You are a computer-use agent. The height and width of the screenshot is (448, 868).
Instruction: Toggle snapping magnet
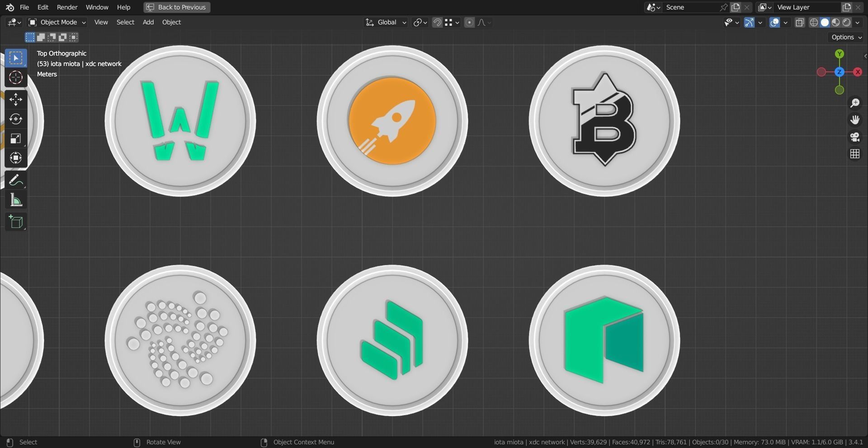[437, 22]
